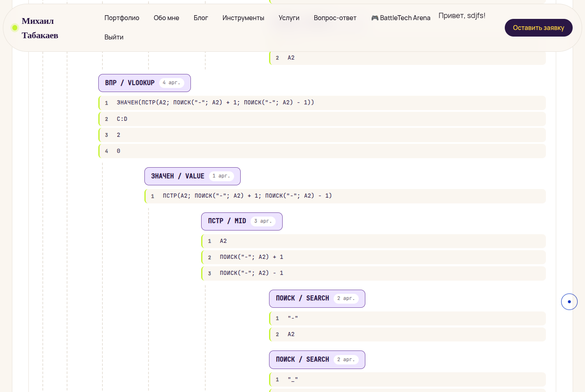This screenshot has width=585, height=392.
Task: Click the 4 арг. badge on ВПР
Action: pyautogui.click(x=172, y=83)
